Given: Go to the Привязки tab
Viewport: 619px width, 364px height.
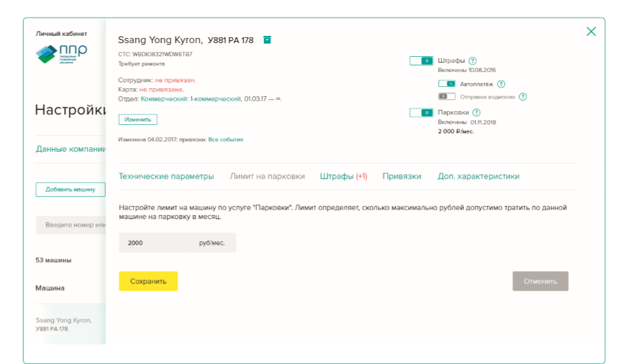Looking at the screenshot, I should point(401,176).
